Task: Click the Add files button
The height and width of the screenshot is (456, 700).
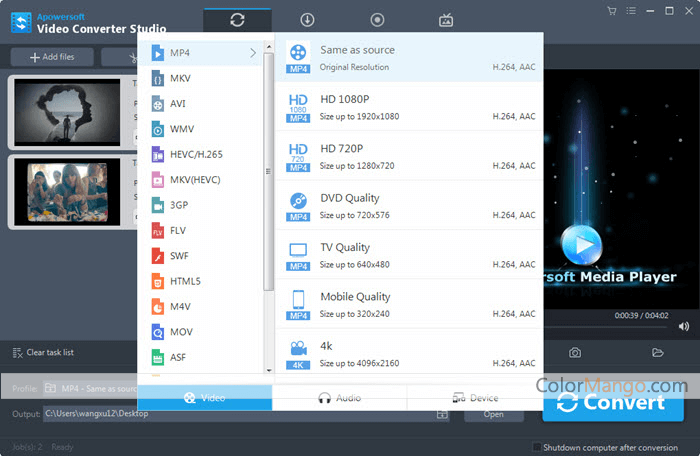Action: pos(51,58)
